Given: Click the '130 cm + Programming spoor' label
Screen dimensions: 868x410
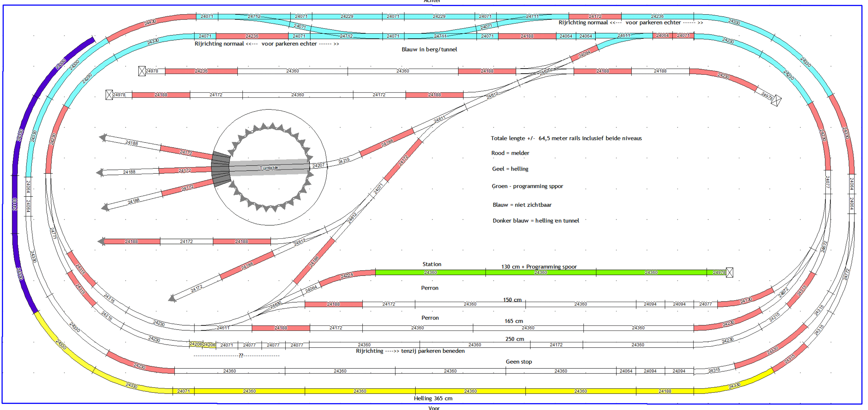Looking at the screenshot, I should click(x=539, y=267).
